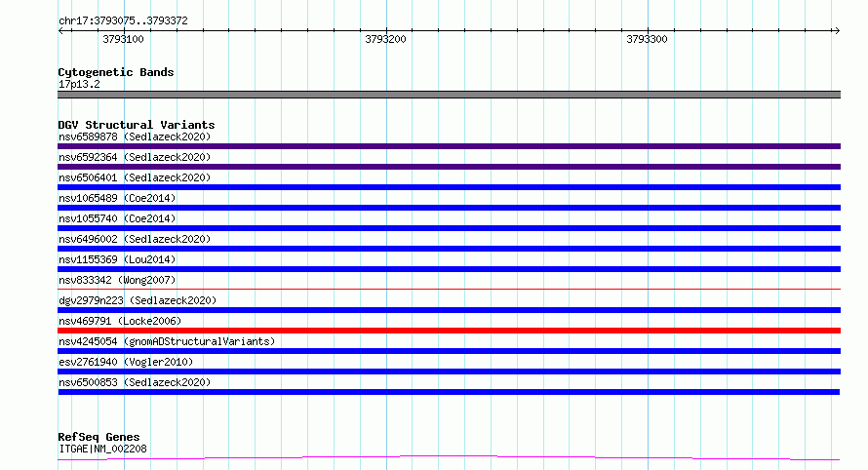Click the purple bar under nsv6589878
The image size is (868, 470).
point(449,146)
